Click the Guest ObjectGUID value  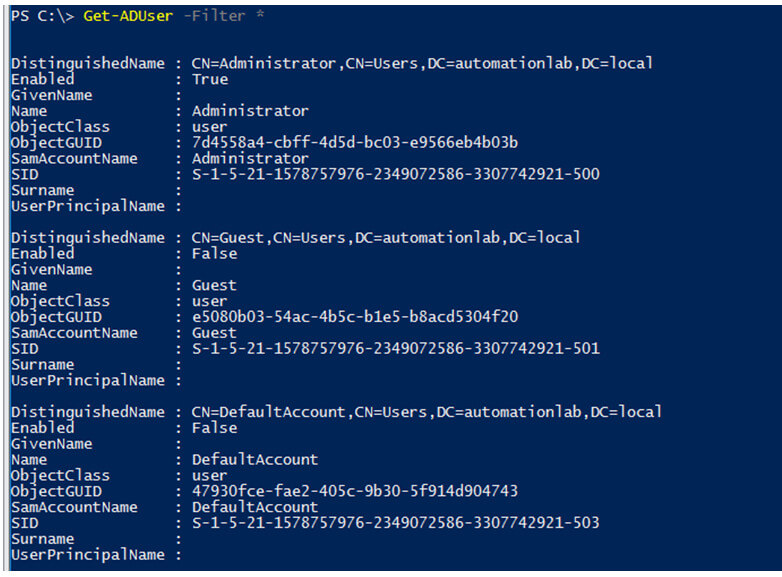[x=355, y=317]
